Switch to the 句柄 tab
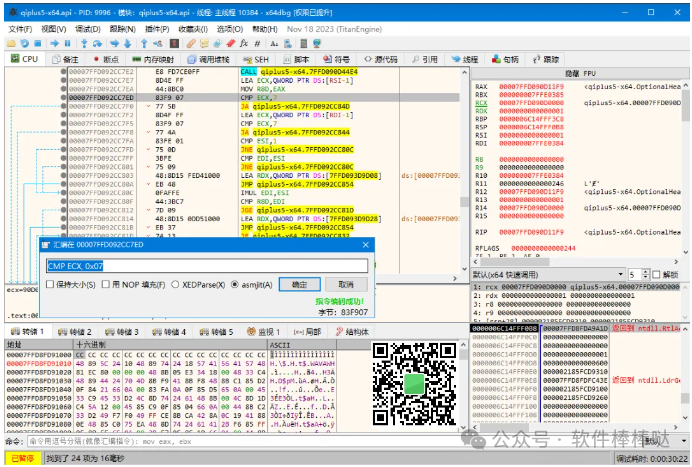Image resolution: width=692 pixels, height=467 pixels. point(505,60)
